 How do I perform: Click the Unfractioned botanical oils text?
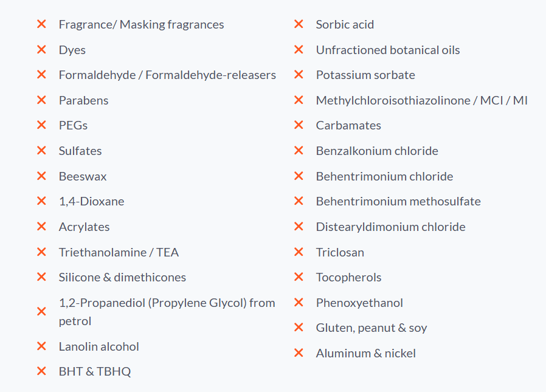click(387, 50)
